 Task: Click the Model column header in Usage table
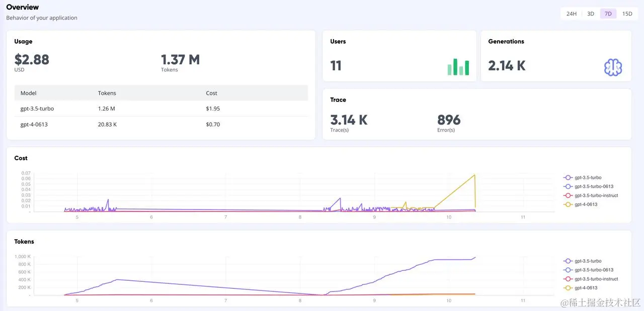click(28, 93)
